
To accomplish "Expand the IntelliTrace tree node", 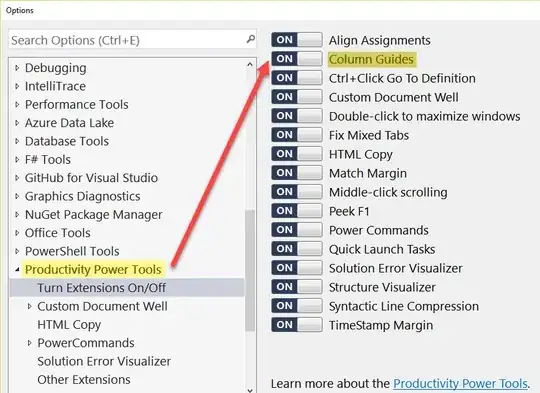I will [x=17, y=86].
